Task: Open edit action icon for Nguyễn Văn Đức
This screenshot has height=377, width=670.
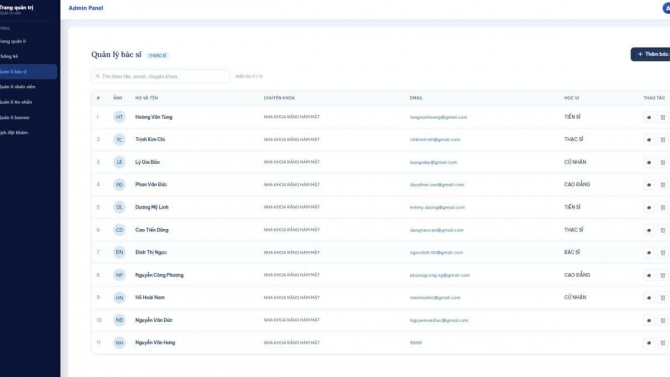Action: pyautogui.click(x=649, y=320)
